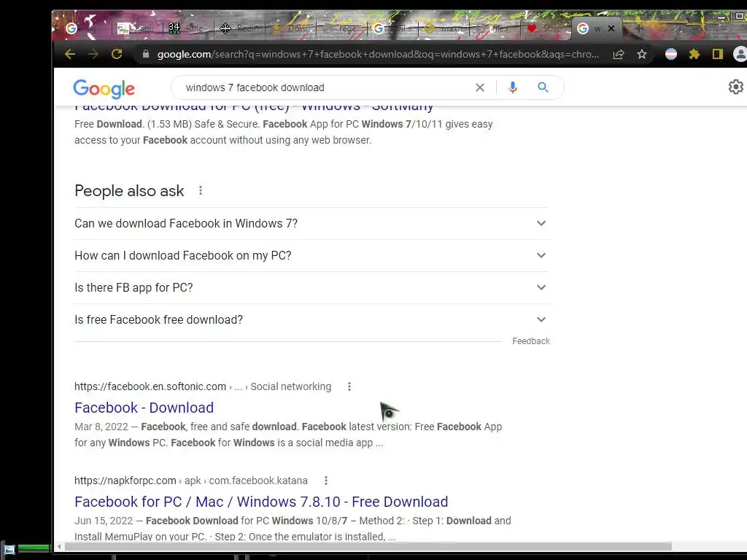Open more options for softonic result
Screen dimensions: 747x560
(349, 386)
